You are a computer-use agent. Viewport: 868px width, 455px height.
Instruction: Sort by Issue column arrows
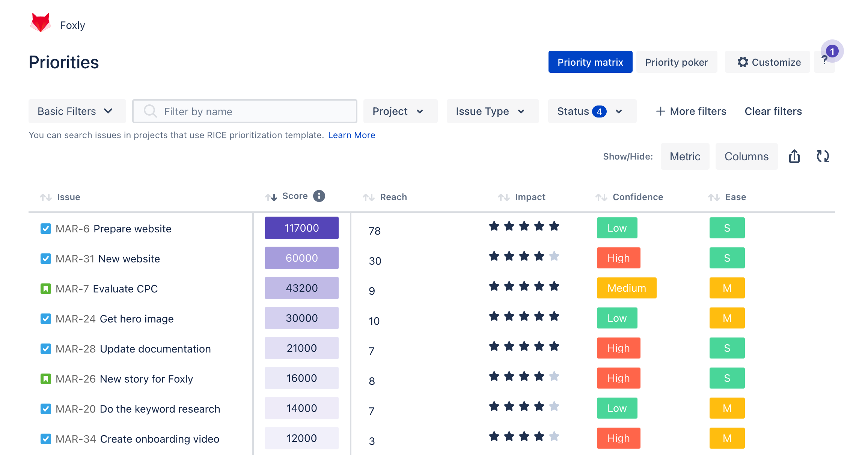[x=46, y=197]
